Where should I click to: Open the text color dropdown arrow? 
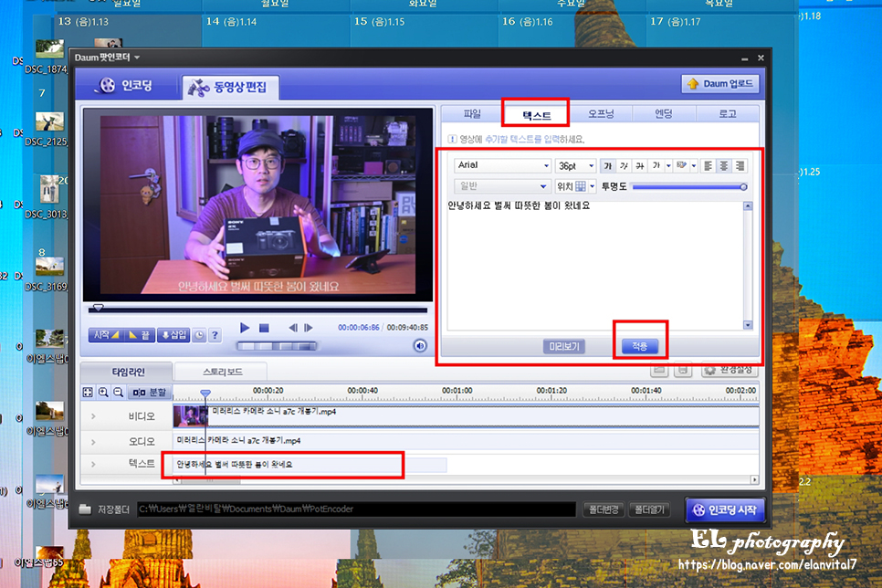click(x=668, y=166)
